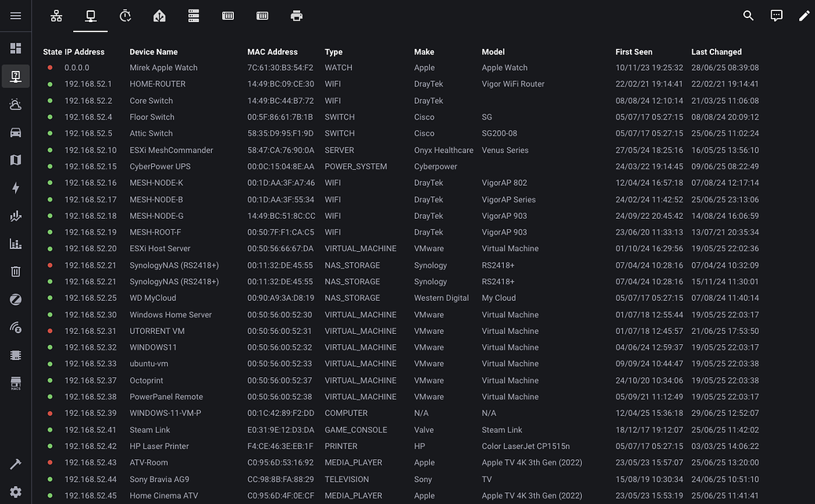Open the map sidebar icon
This screenshot has height=504, width=815.
[x=16, y=160]
